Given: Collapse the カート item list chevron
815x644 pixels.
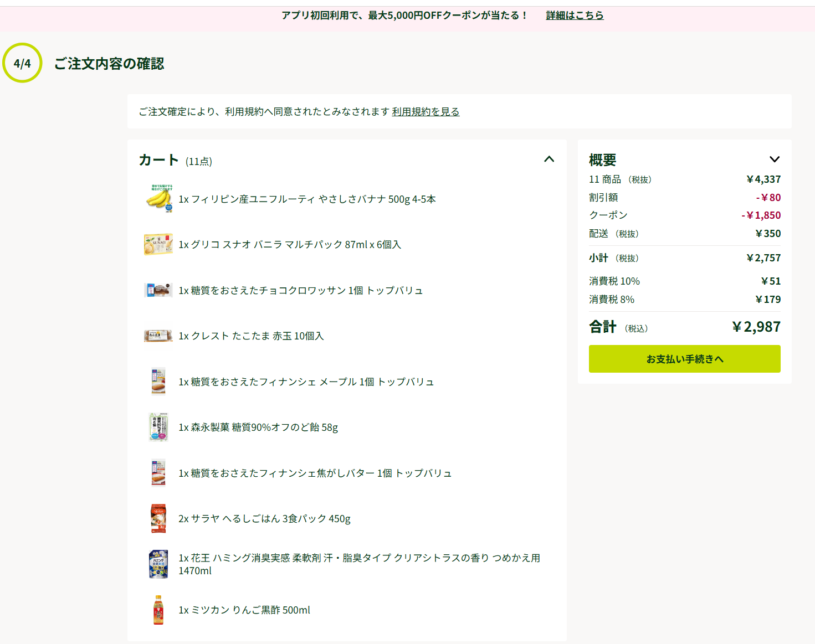Looking at the screenshot, I should point(549,159).
